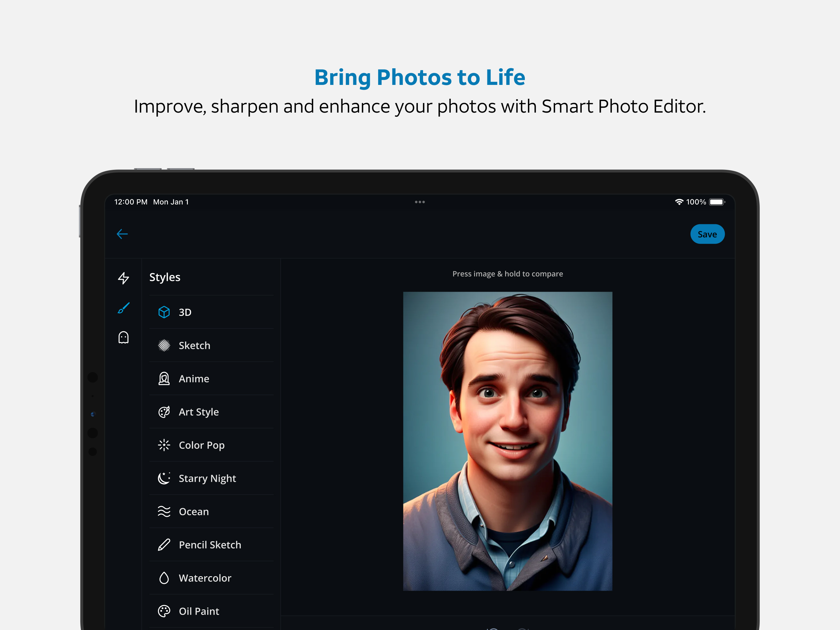The height and width of the screenshot is (630, 840).
Task: Click the Starry Night moon icon
Action: point(164,478)
